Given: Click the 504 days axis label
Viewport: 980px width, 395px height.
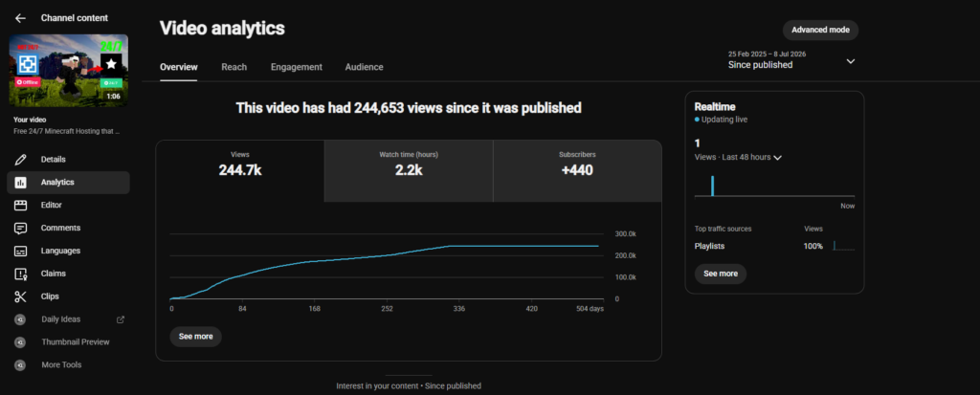Looking at the screenshot, I should tap(590, 309).
